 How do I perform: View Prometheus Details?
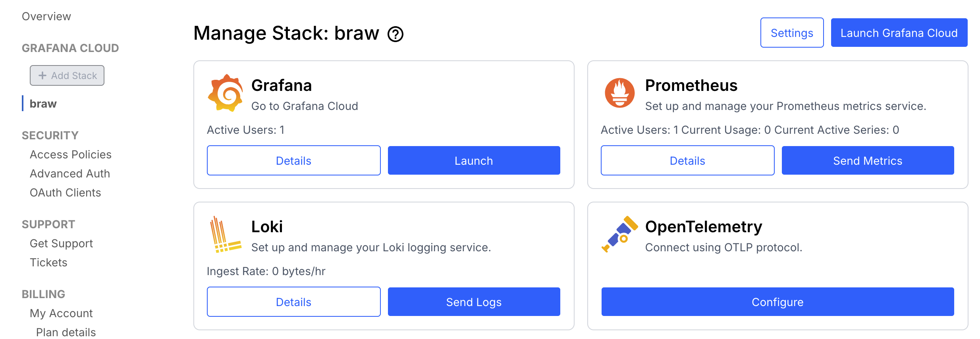[687, 160]
